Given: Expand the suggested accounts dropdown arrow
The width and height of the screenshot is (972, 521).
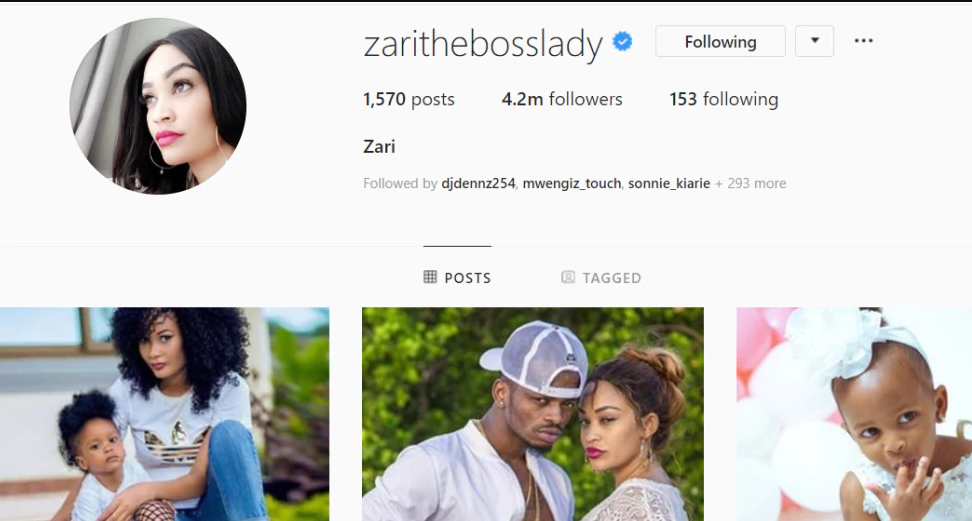Looking at the screenshot, I should [815, 41].
